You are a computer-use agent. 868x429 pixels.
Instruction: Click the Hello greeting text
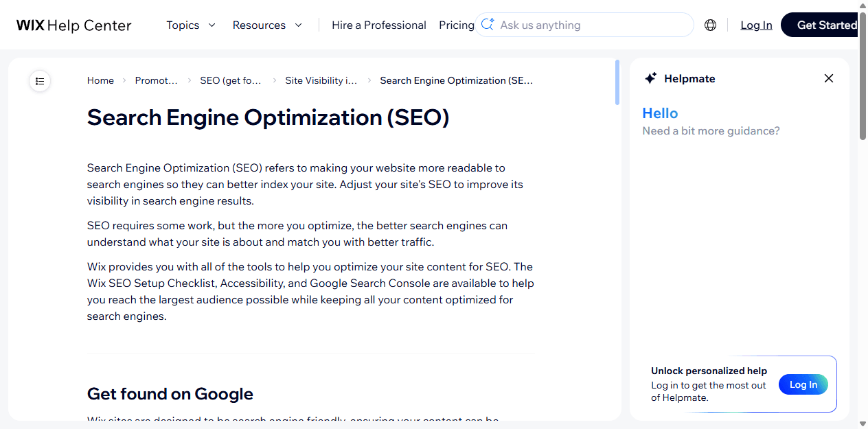pos(660,113)
